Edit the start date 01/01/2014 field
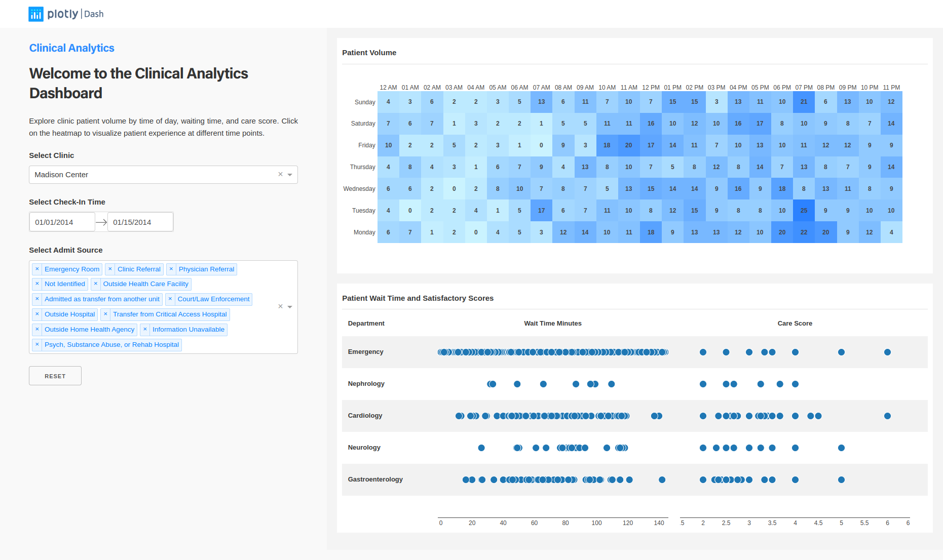Image resolution: width=943 pixels, height=560 pixels. 62,222
